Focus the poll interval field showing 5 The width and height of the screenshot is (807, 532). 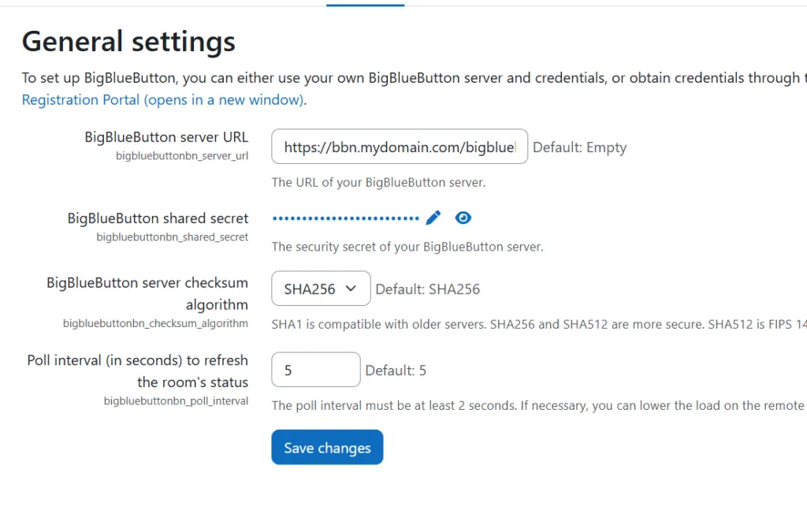[315, 370]
